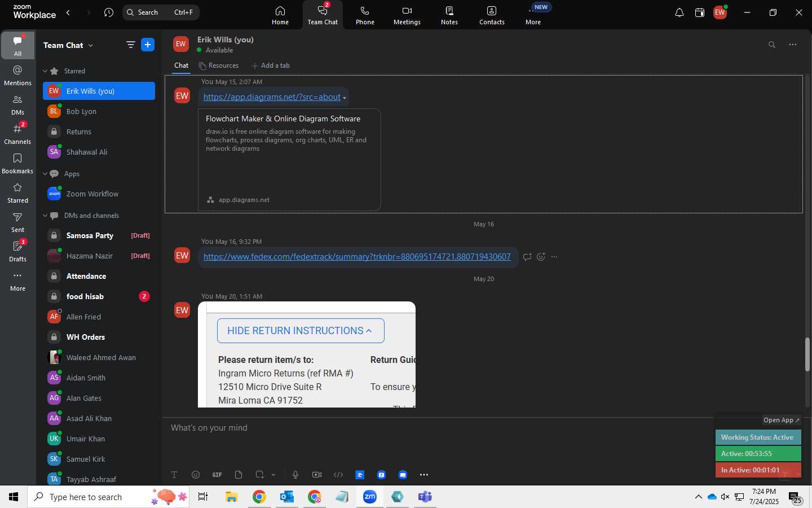This screenshot has width=812, height=508.
Task: Open Bookmarks in left sidebar
Action: [x=18, y=163]
